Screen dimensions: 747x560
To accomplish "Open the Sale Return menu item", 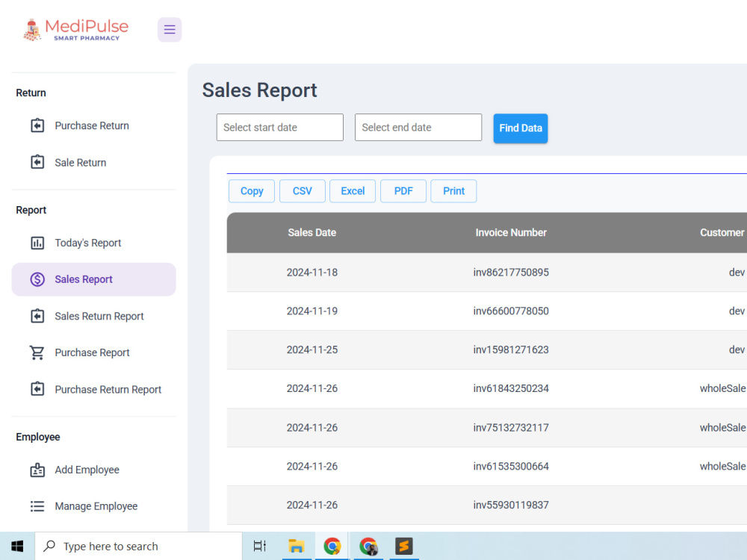I will click(94, 162).
